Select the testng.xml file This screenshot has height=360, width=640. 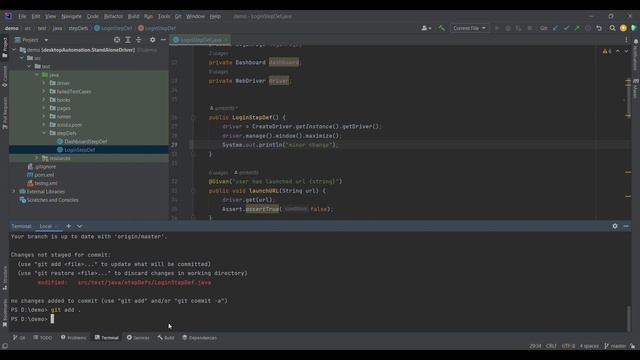45,183
